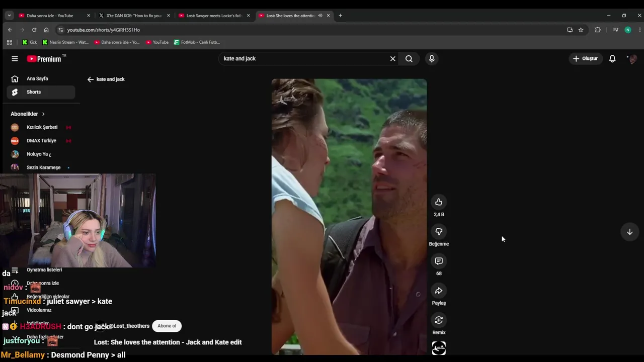Open the Oluştur create button
Screen dimensions: 644x362
(585, 59)
